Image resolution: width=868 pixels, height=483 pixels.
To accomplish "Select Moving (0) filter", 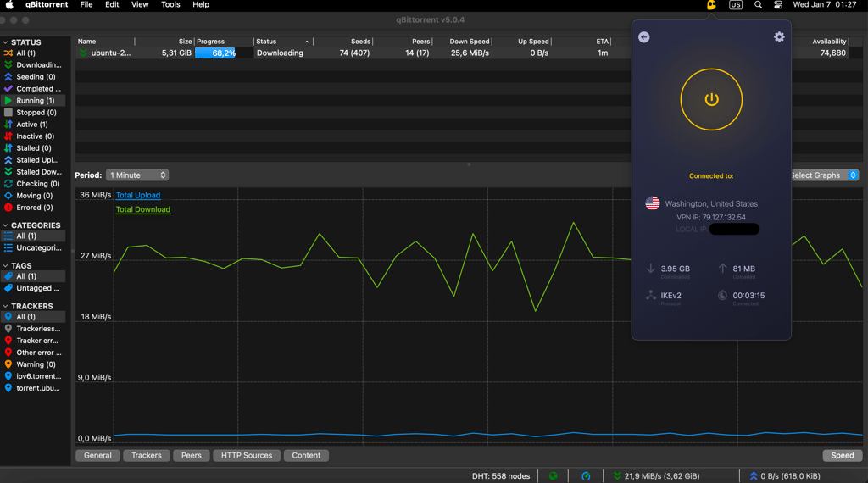I will point(33,196).
